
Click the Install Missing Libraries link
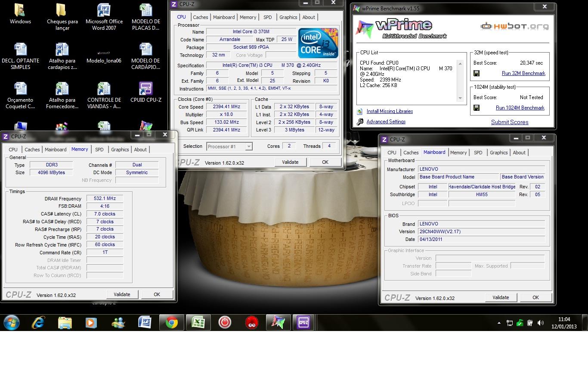(x=390, y=111)
